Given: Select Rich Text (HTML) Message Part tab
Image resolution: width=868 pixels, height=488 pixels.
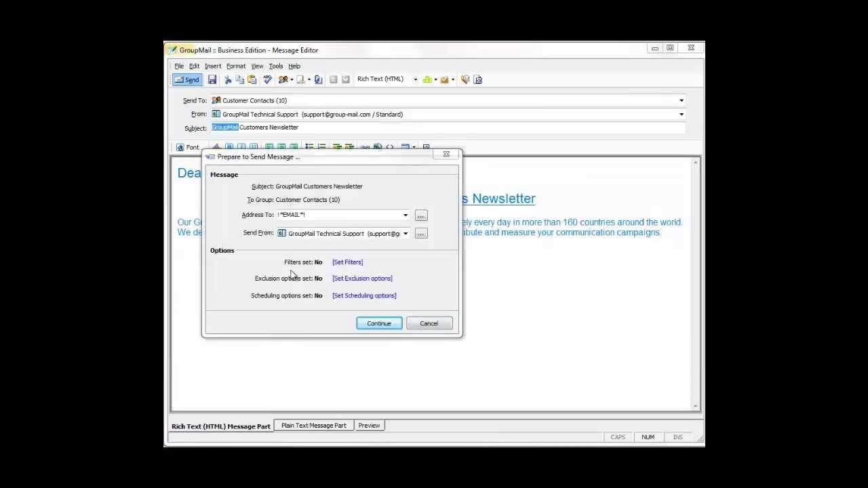Looking at the screenshot, I should click(220, 426).
